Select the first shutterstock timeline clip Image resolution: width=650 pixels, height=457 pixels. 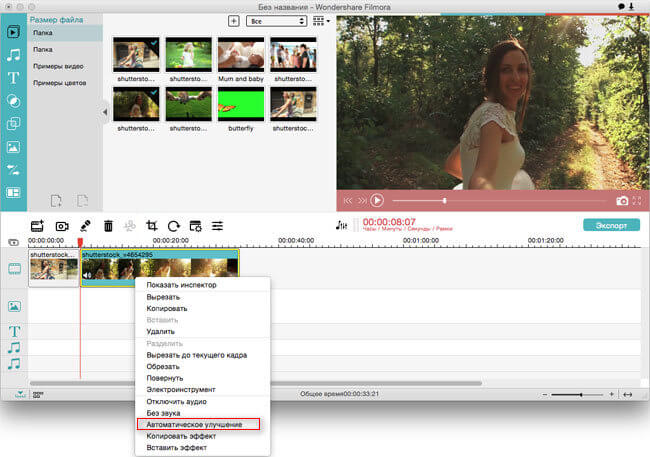(x=53, y=267)
